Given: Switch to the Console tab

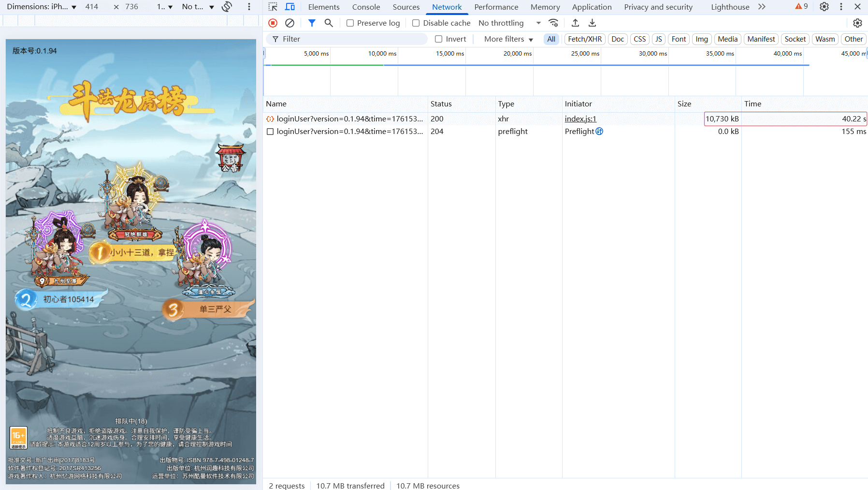Looking at the screenshot, I should coord(366,7).
